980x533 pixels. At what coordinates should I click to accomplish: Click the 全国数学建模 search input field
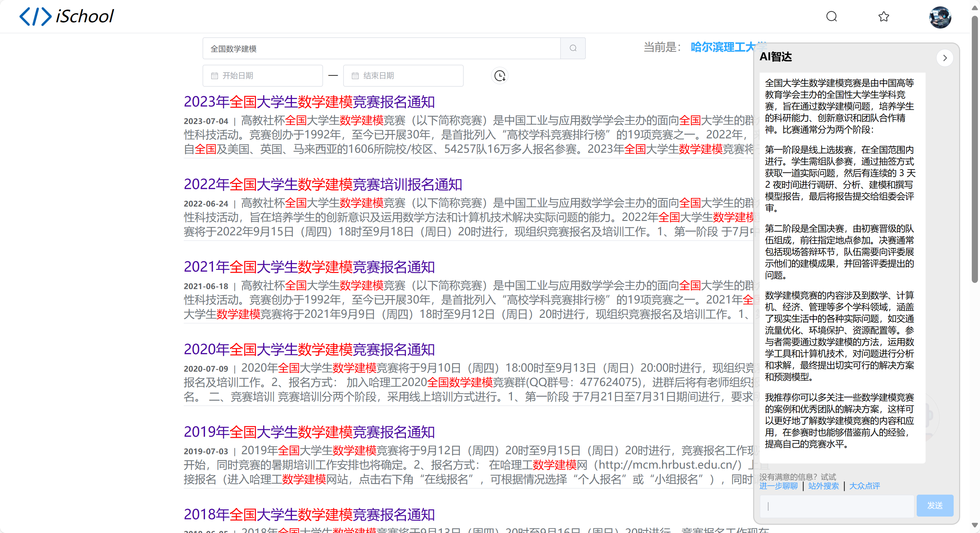(381, 48)
